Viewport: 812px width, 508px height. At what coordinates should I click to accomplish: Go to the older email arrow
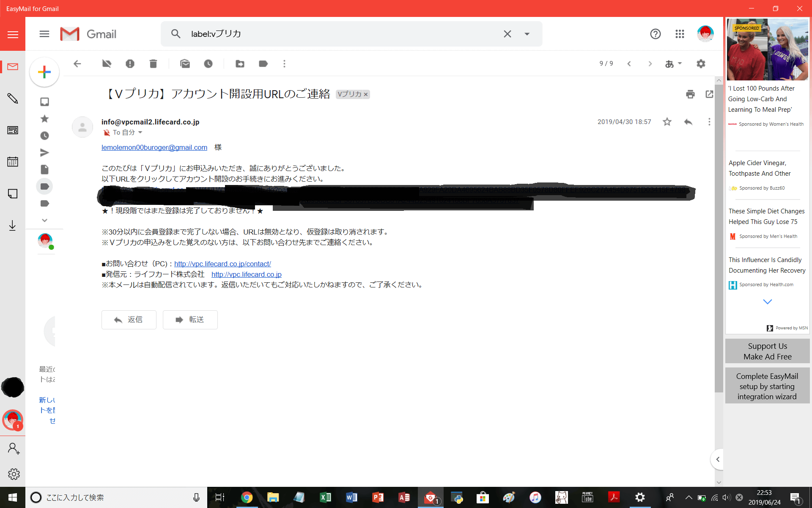click(x=650, y=63)
